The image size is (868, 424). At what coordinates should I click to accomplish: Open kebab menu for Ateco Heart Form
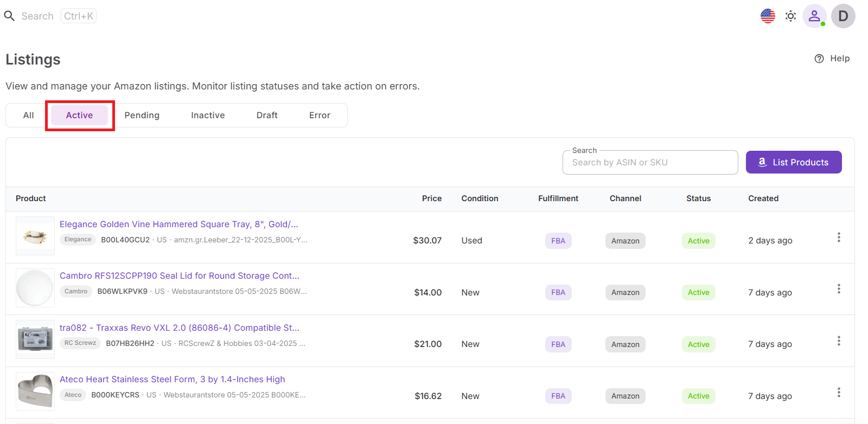[x=838, y=393]
